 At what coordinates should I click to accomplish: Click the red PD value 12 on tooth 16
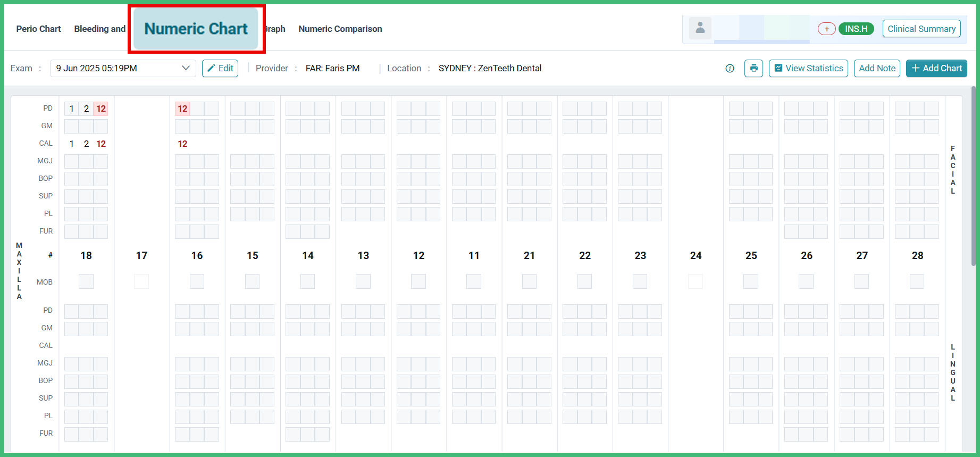(x=182, y=109)
